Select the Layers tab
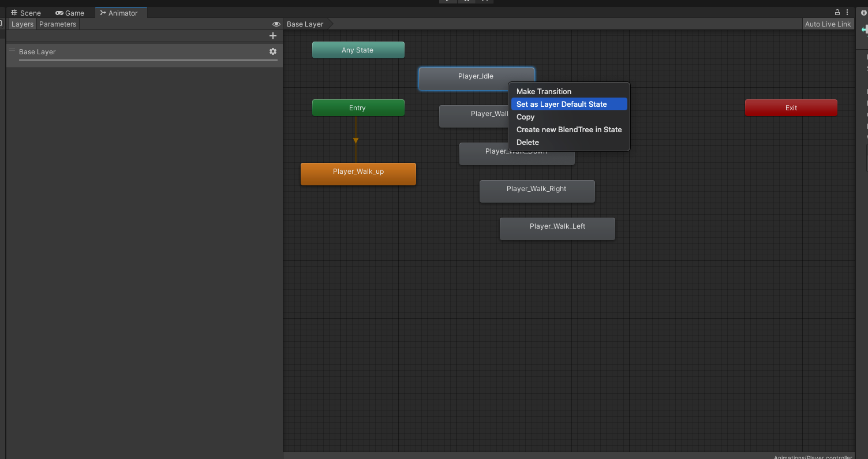 [23, 24]
